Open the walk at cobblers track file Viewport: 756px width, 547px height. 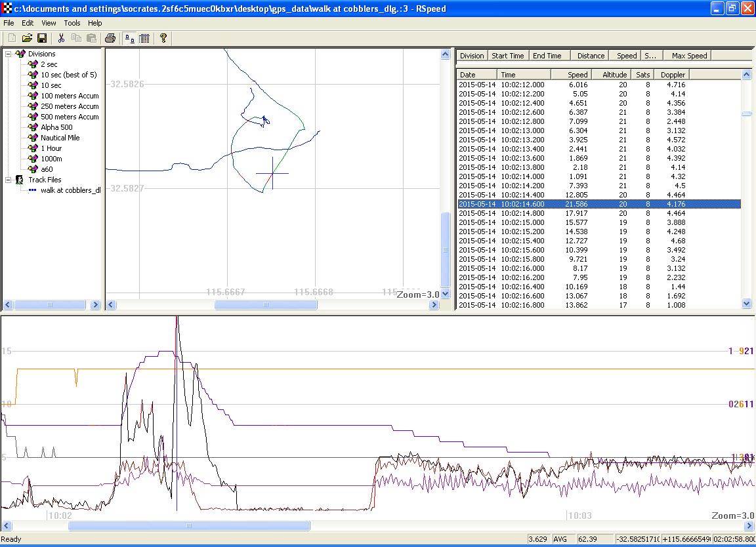pyautogui.click(x=70, y=190)
